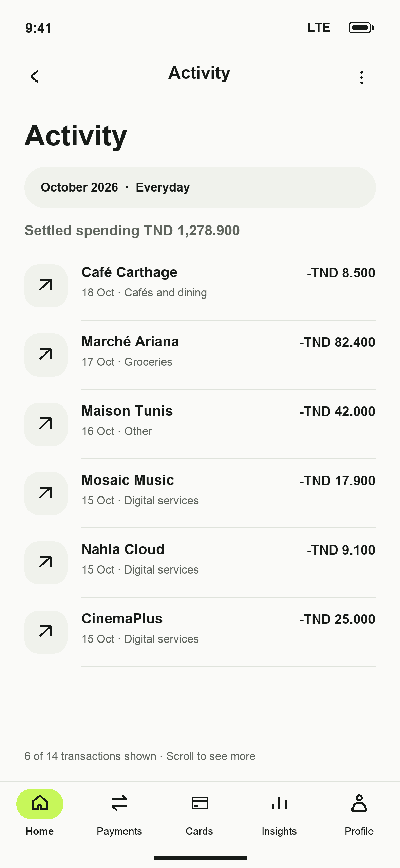Screen dimensions: 400x868
Task: Tap the CinemaPlus transaction arrow icon
Action: pyautogui.click(x=46, y=632)
